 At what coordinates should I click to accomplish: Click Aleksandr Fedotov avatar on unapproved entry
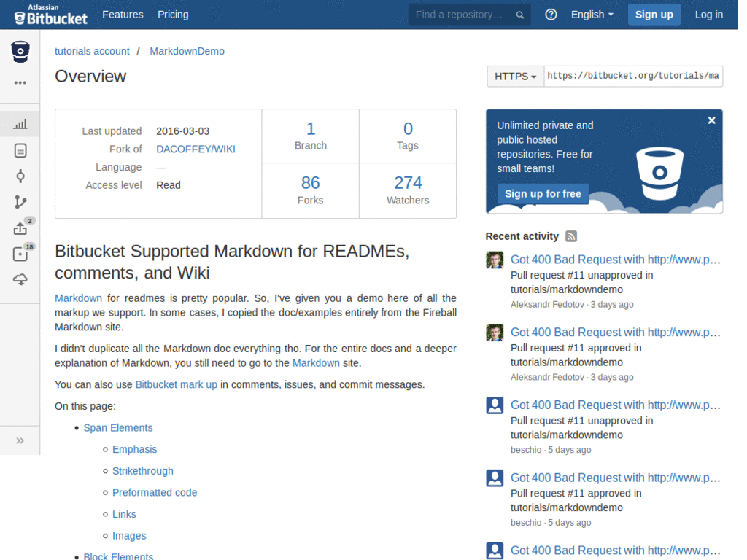tap(495, 260)
